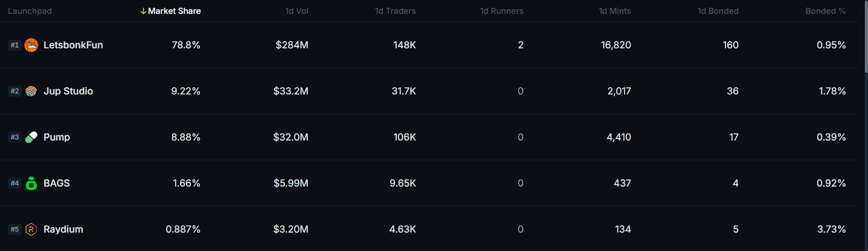Click the #5 rank badge
This screenshot has width=868, height=251.
pyautogui.click(x=15, y=229)
